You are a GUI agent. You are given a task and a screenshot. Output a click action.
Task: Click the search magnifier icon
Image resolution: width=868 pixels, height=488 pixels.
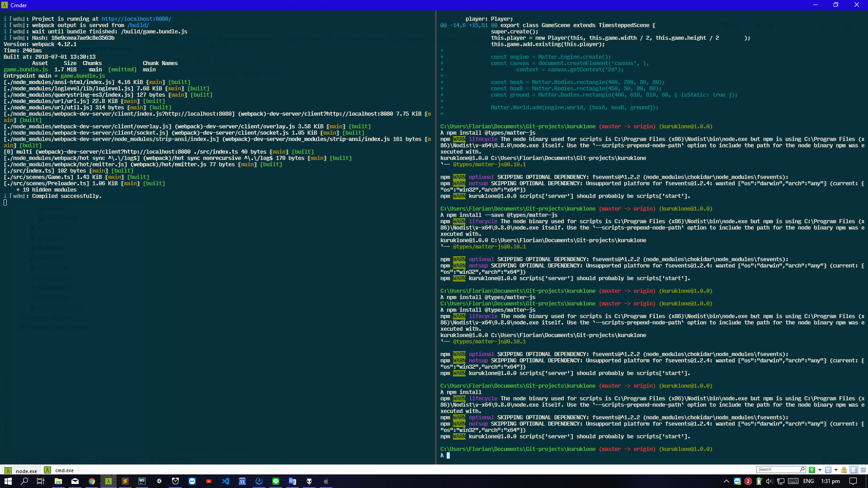pyautogui.click(x=802, y=469)
